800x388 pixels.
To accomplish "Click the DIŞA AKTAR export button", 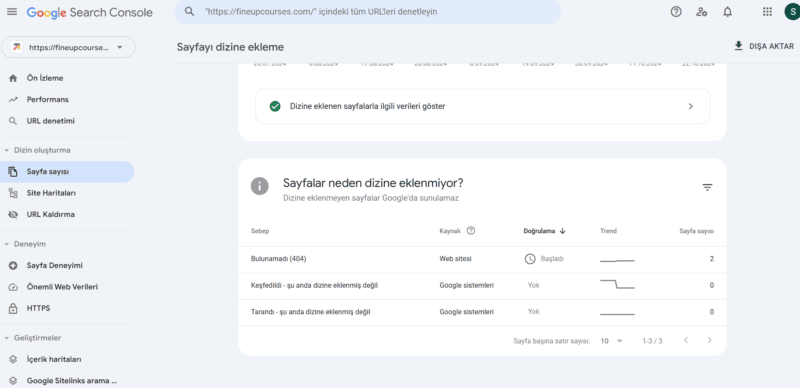I will 764,46.
